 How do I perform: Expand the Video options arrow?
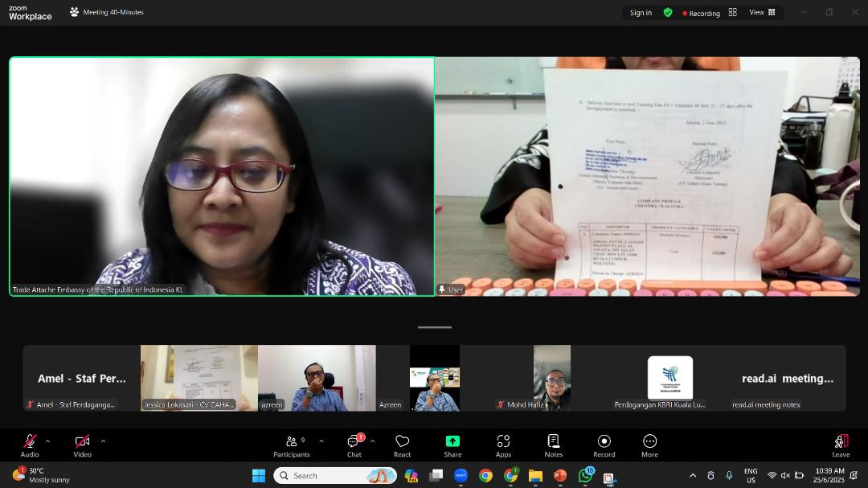tap(103, 441)
